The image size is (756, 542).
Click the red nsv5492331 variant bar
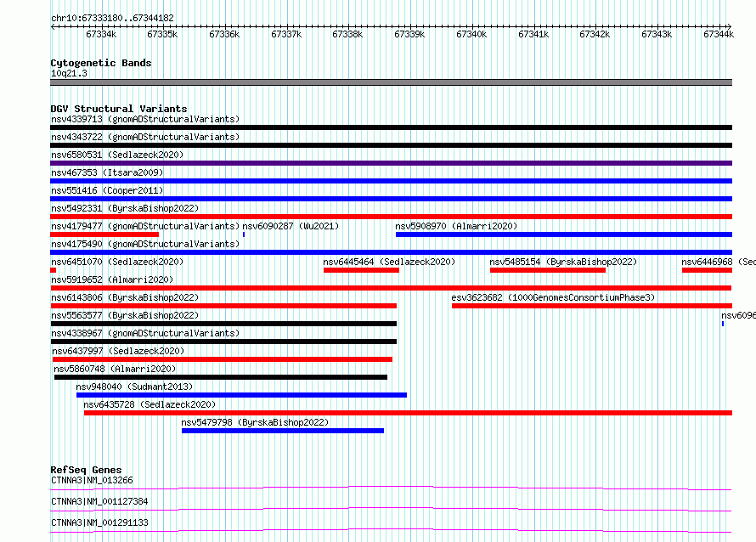(x=391, y=217)
